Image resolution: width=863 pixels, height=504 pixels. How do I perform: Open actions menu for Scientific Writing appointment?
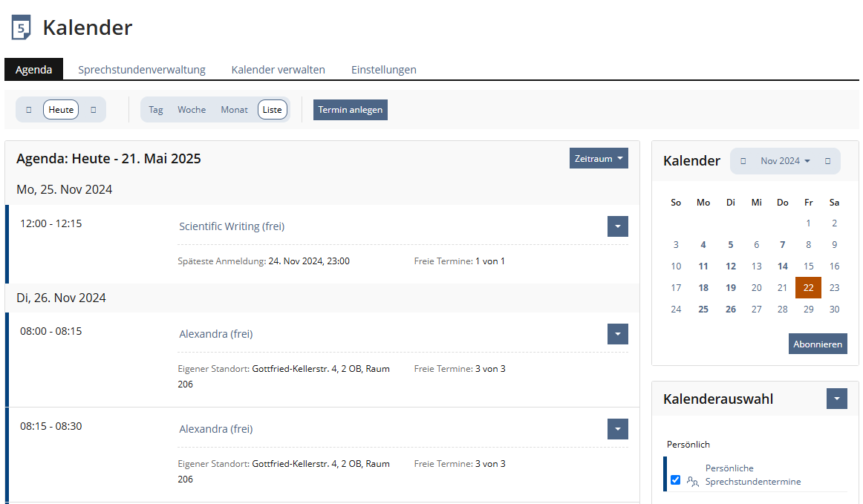click(617, 226)
